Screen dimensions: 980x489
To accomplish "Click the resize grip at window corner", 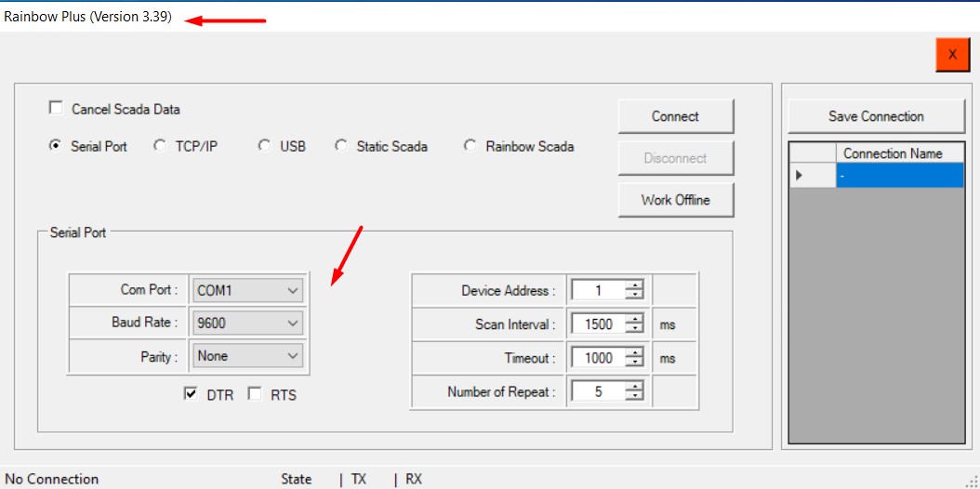I will point(972,481).
